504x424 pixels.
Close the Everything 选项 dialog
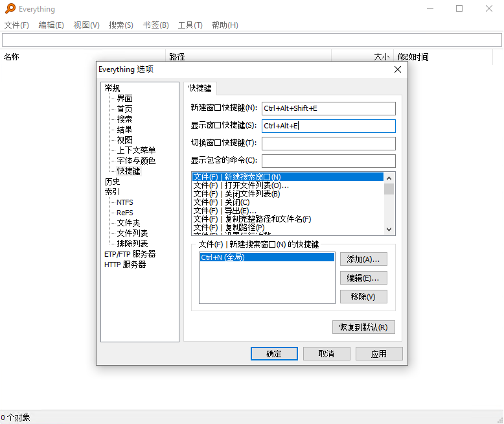pos(398,69)
